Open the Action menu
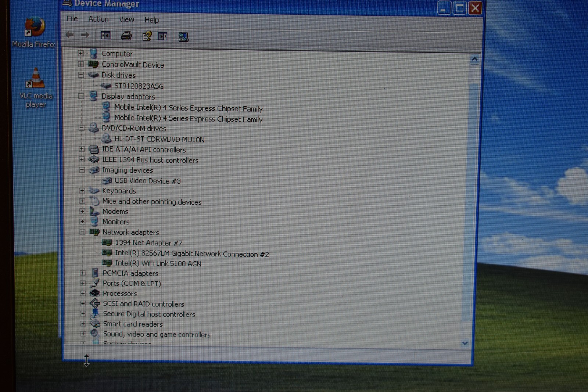The height and width of the screenshot is (392, 588). point(98,19)
